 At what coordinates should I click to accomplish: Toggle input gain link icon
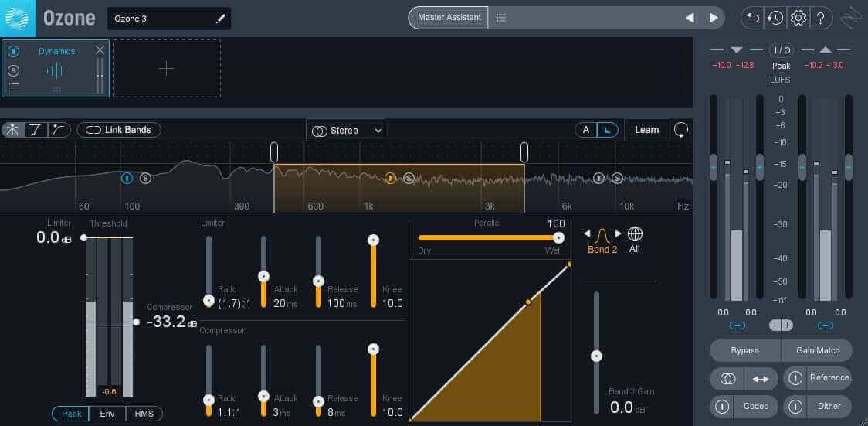737,325
